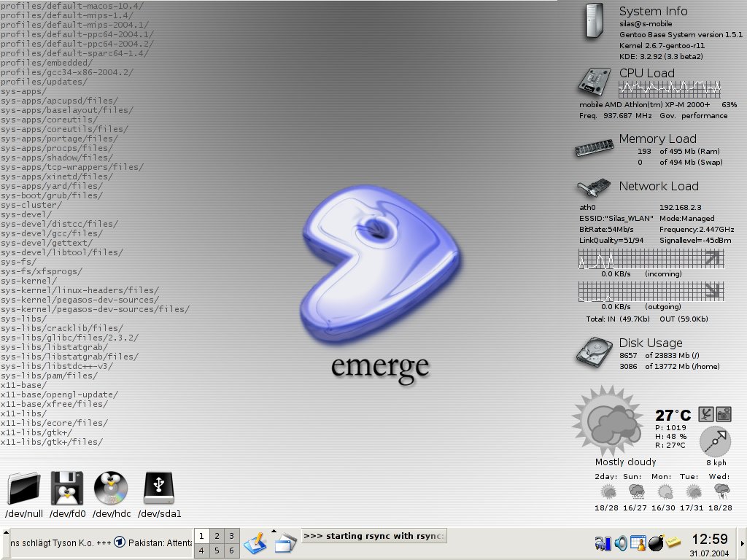Click the '27°C' temperature reading
747x560 pixels.
(673, 415)
